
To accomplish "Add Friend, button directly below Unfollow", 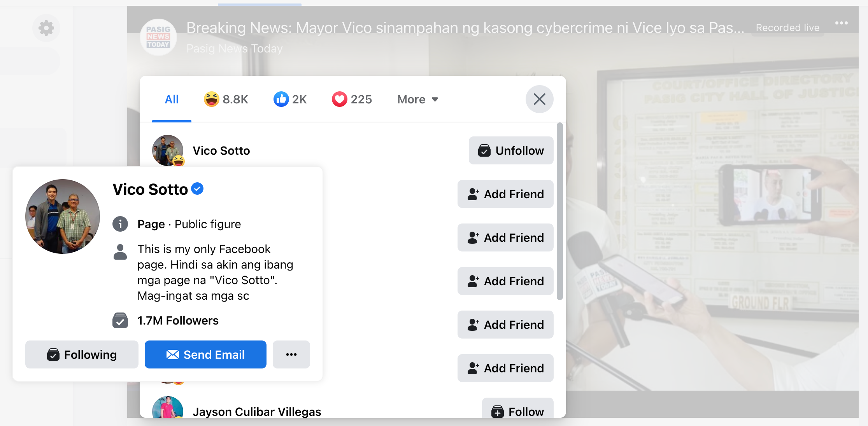I will (505, 194).
